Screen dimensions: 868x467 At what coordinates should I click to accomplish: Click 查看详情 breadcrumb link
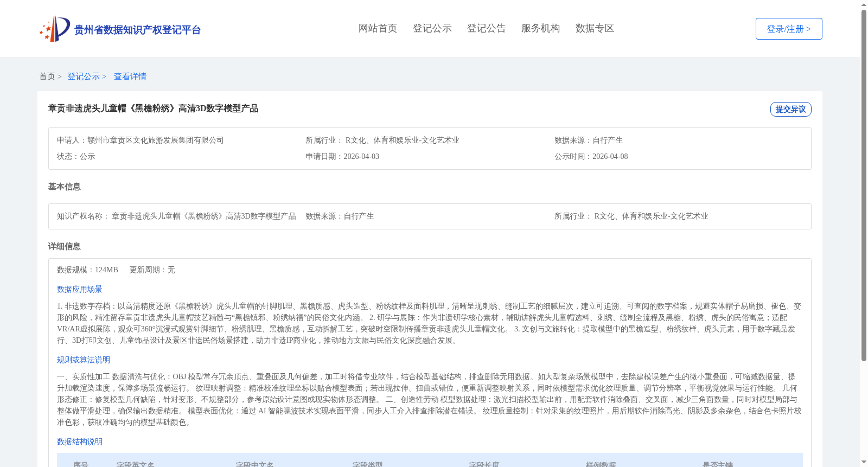[x=130, y=76]
